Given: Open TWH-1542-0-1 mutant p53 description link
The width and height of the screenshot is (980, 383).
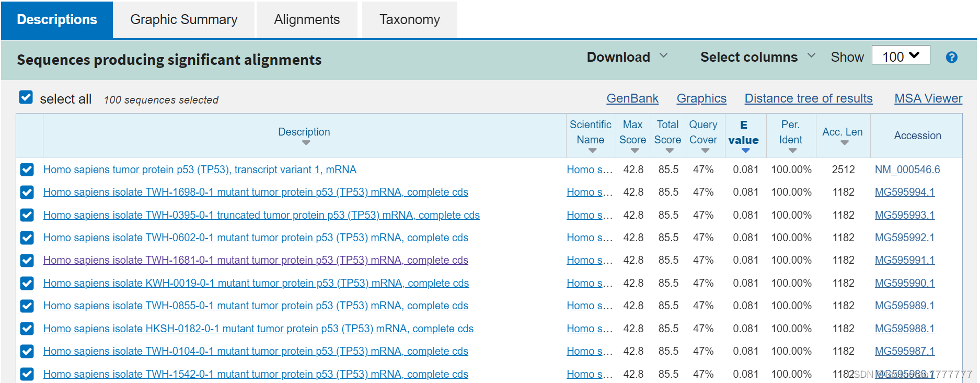Looking at the screenshot, I should 256,374.
